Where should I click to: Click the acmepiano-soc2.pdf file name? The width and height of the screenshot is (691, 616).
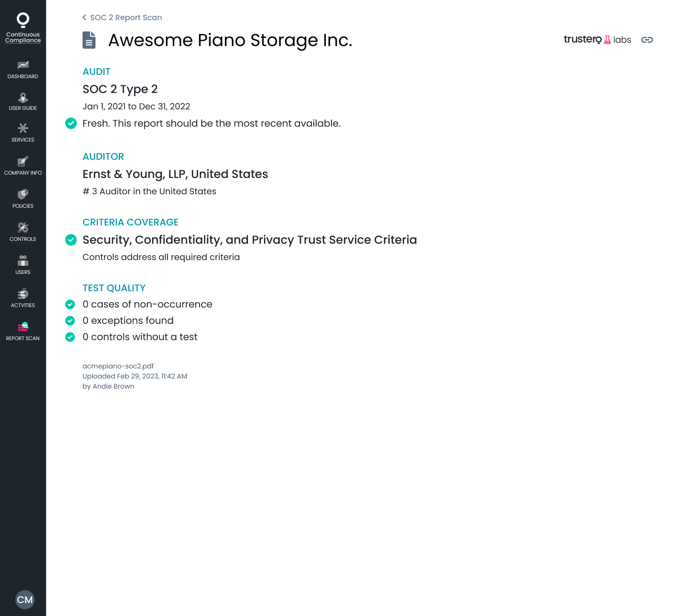[118, 366]
